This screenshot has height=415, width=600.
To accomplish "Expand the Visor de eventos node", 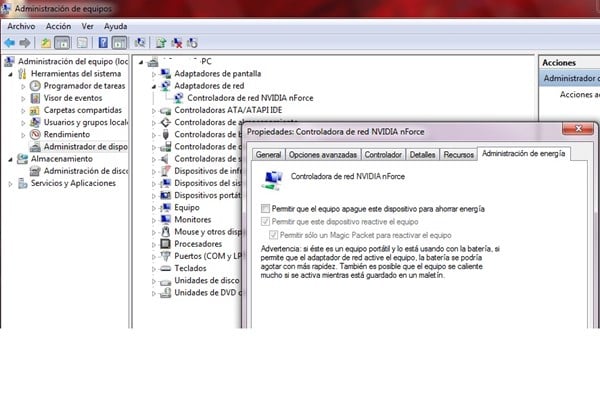I will tap(23, 99).
